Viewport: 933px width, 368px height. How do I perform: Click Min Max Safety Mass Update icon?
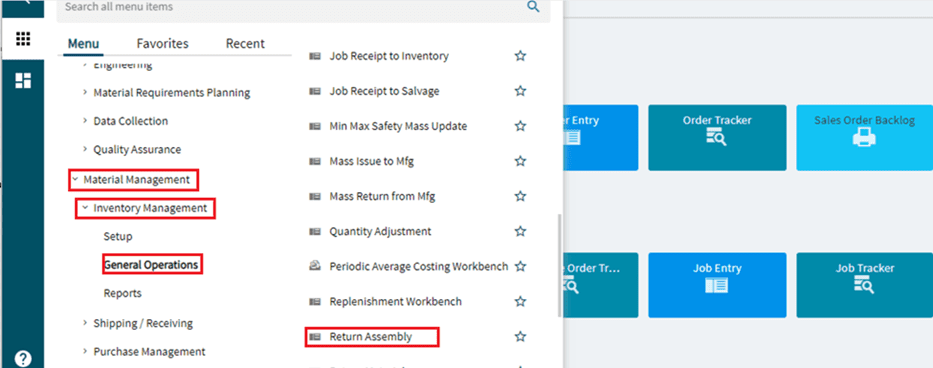pos(315,127)
